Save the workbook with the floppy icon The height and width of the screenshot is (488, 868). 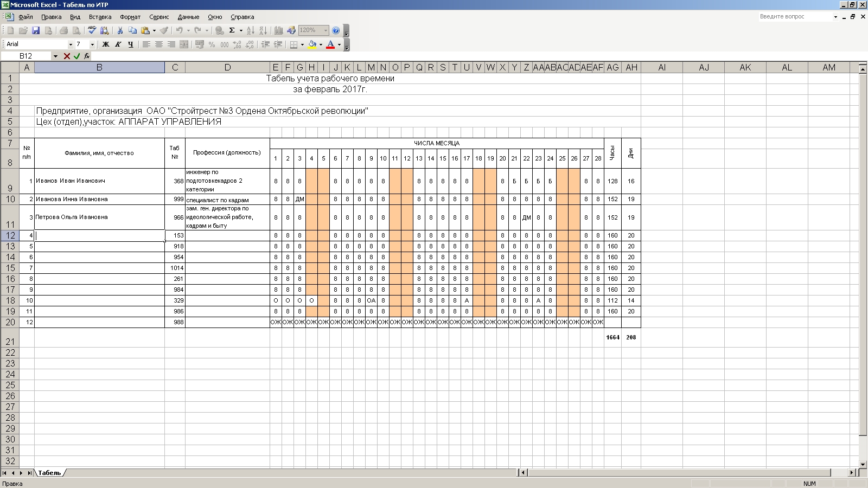pyautogui.click(x=36, y=30)
